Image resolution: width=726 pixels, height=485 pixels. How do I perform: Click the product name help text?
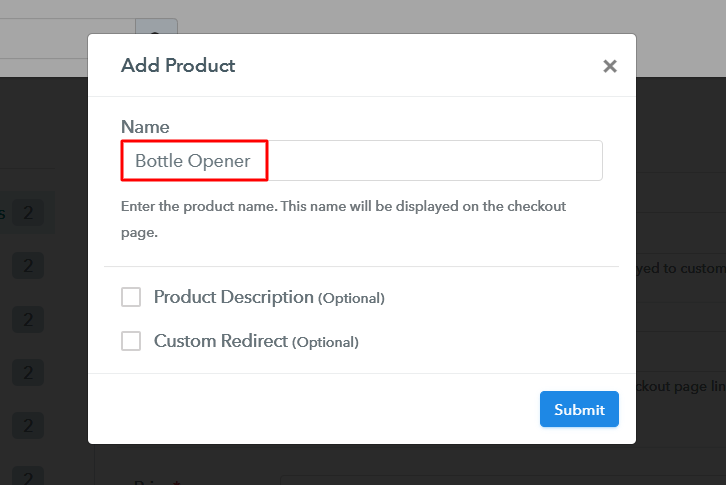pos(343,219)
